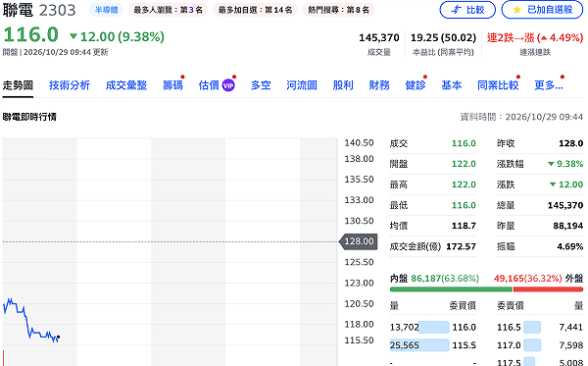Click the 19.25 (50.02) 本益比 value
Viewport: 588px width, 366px height.
(443, 37)
